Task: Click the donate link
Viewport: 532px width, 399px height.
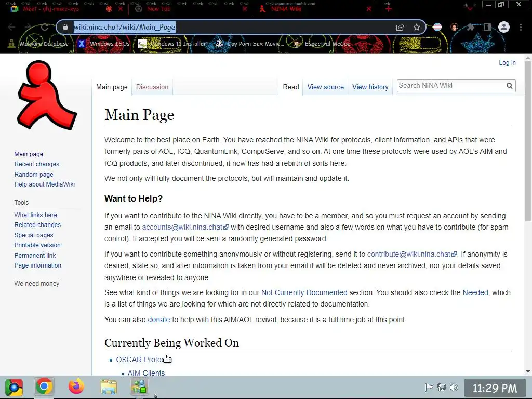Action: [159, 320]
